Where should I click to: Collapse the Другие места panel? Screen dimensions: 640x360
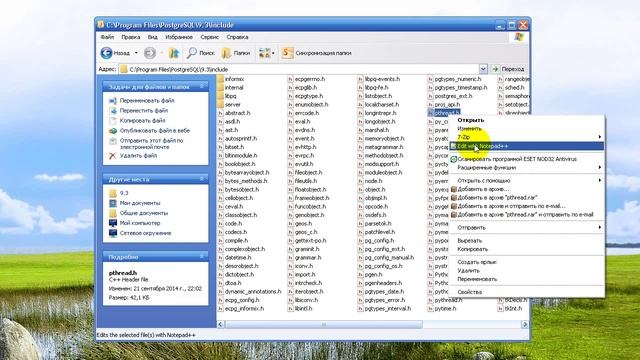point(202,179)
